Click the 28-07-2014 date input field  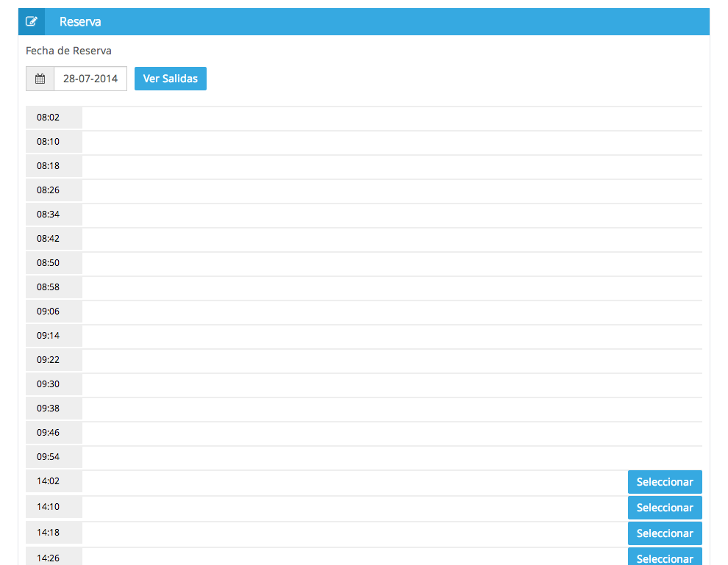[x=90, y=79]
